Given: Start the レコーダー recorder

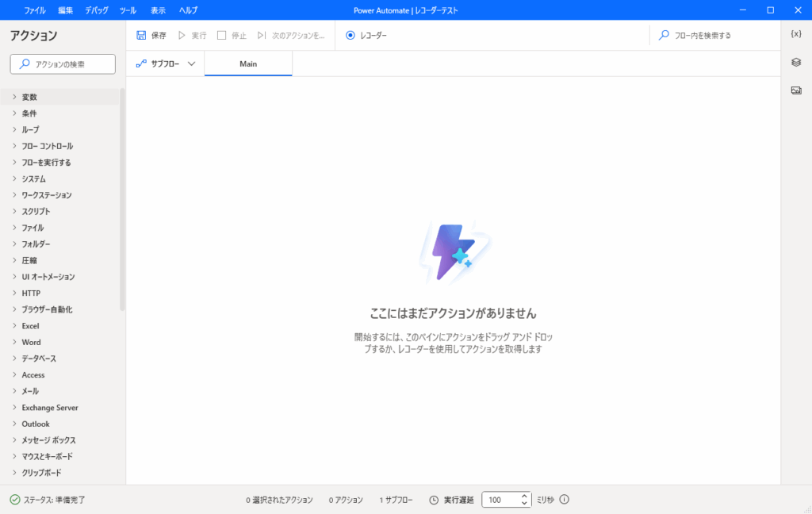Looking at the screenshot, I should (x=366, y=35).
